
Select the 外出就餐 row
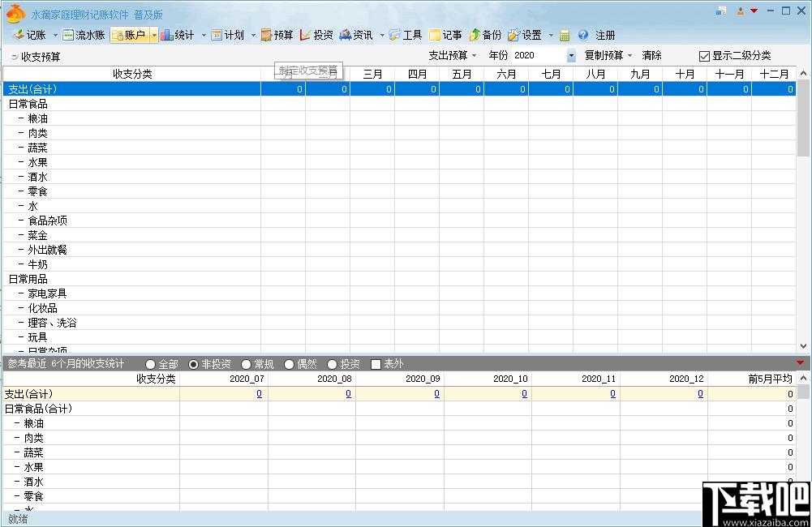[x=399, y=250]
